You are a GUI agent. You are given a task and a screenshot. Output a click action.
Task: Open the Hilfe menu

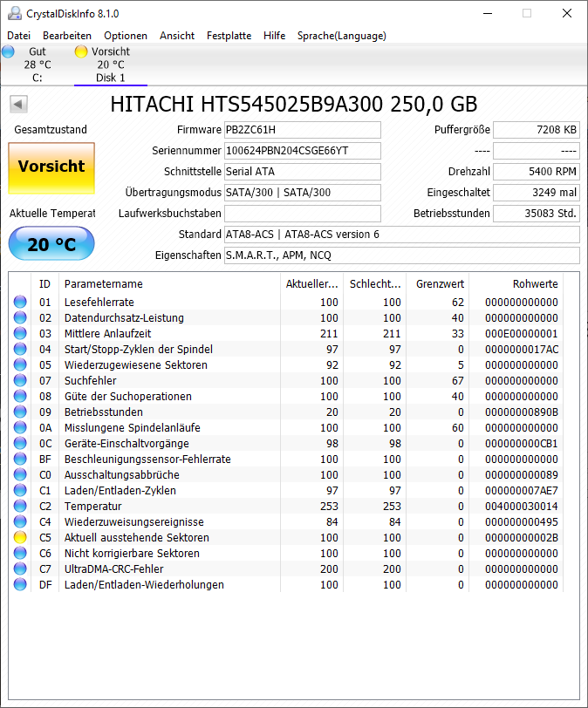[x=275, y=36]
